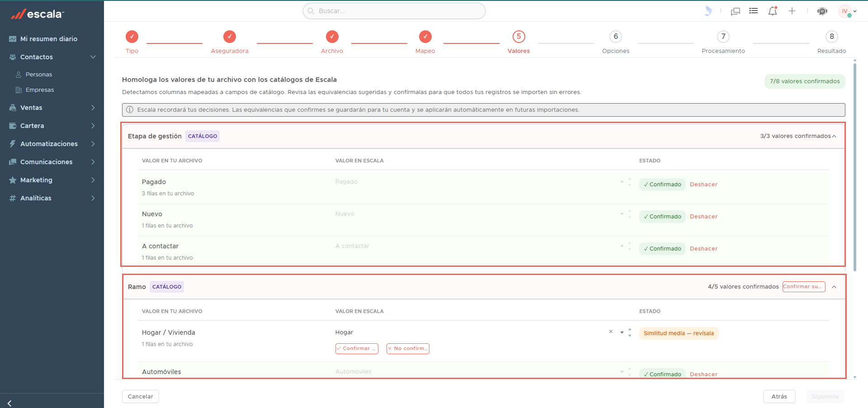Open the Pagado value dropdown

pos(622,182)
